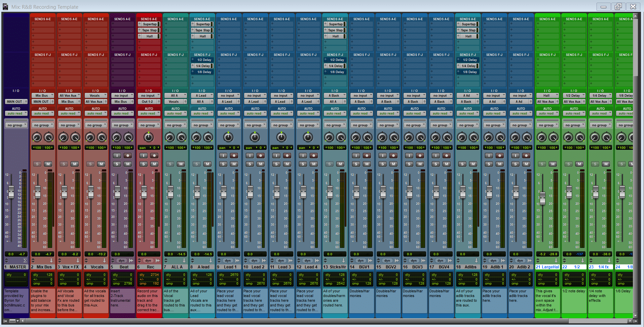Click the sigma icon on MASTER track
644x327 pixels.
point(25,260)
